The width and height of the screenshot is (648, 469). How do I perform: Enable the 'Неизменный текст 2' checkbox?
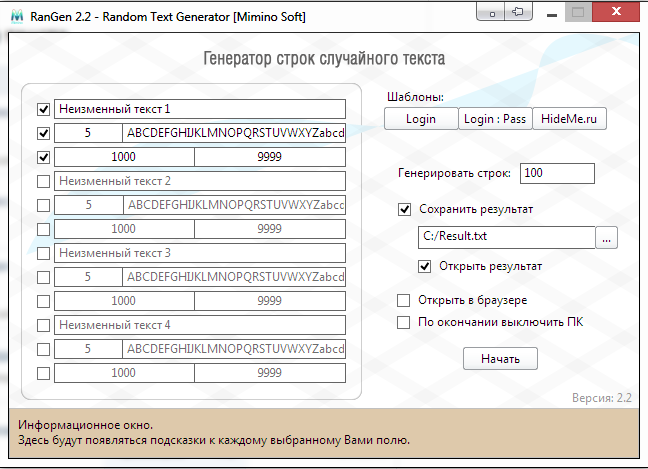43,181
